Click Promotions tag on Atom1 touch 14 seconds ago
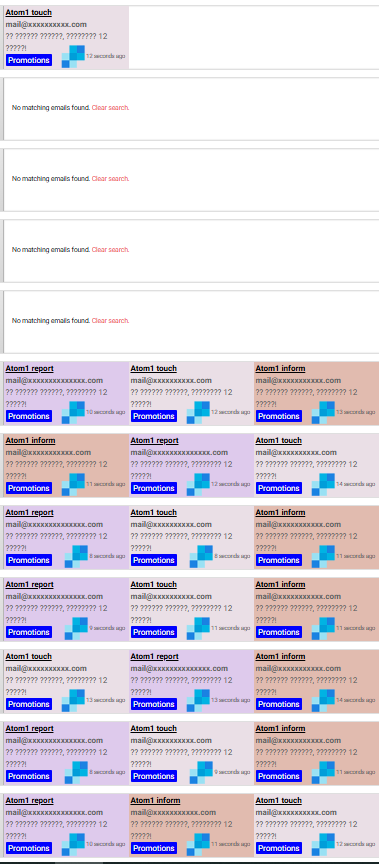This screenshot has width=379, height=864. pos(279,488)
